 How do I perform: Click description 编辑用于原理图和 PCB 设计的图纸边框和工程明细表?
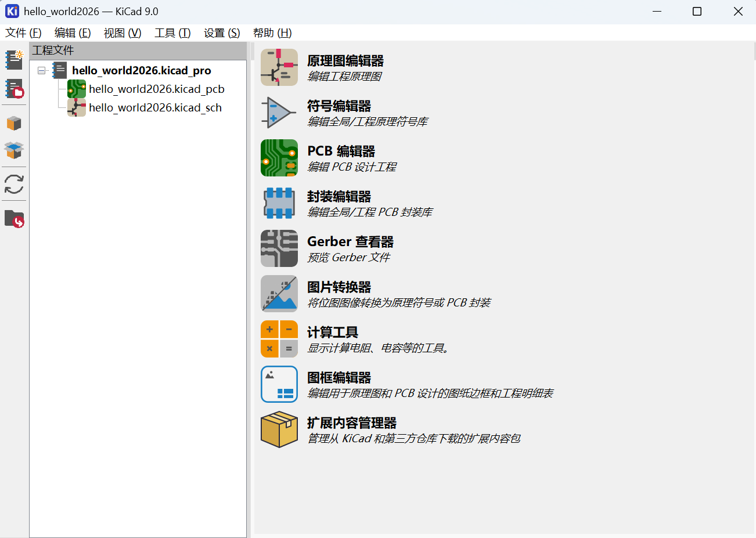point(430,393)
